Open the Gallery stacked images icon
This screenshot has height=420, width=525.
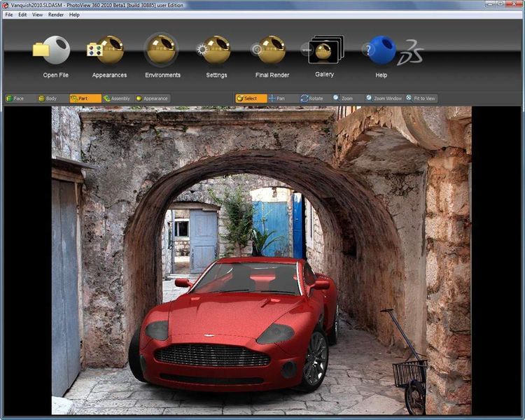[323, 50]
